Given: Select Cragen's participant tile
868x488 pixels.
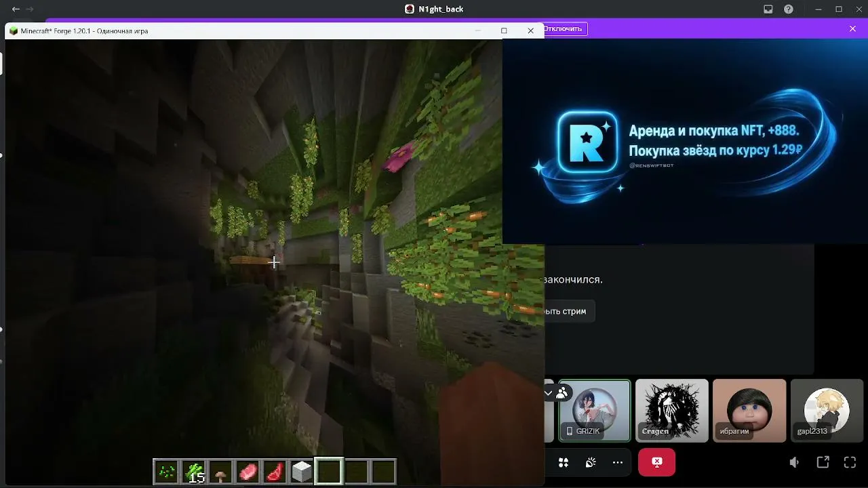Looking at the screenshot, I should pos(672,410).
